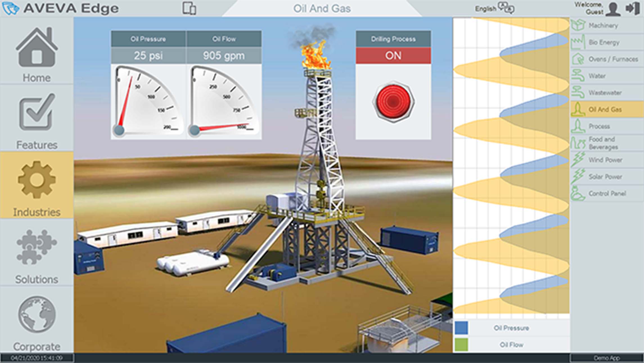
Task: Click the log in arrow icon
Action: 633,8
